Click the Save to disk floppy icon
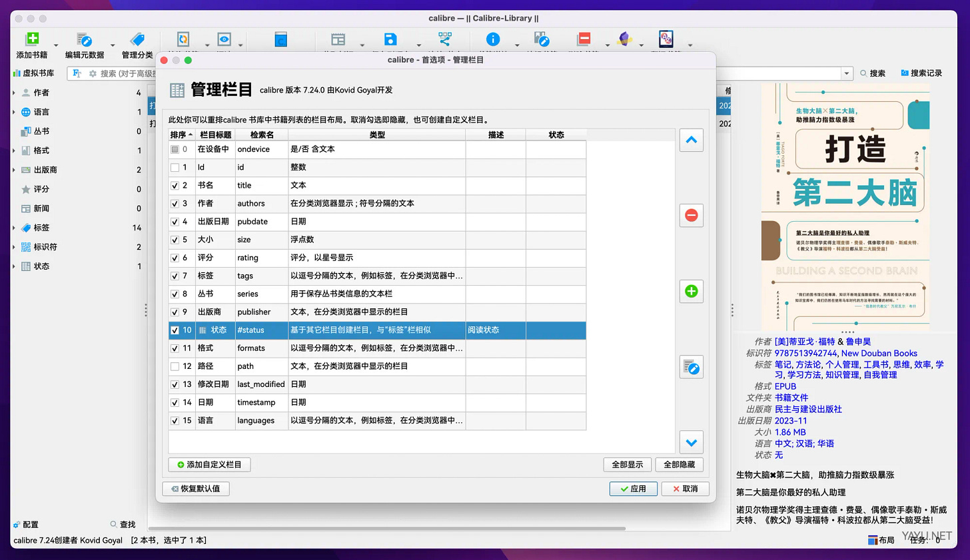Viewport: 970px width, 560px height. point(390,39)
